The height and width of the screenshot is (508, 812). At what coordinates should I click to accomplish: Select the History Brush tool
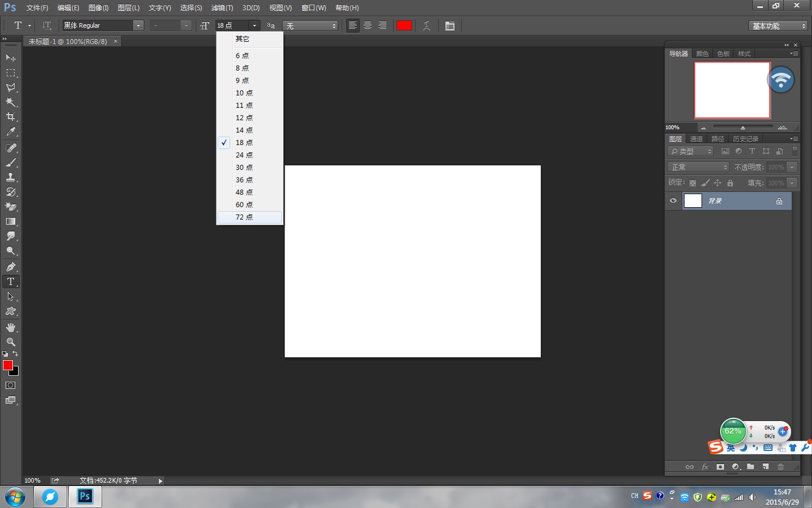pyautogui.click(x=11, y=192)
